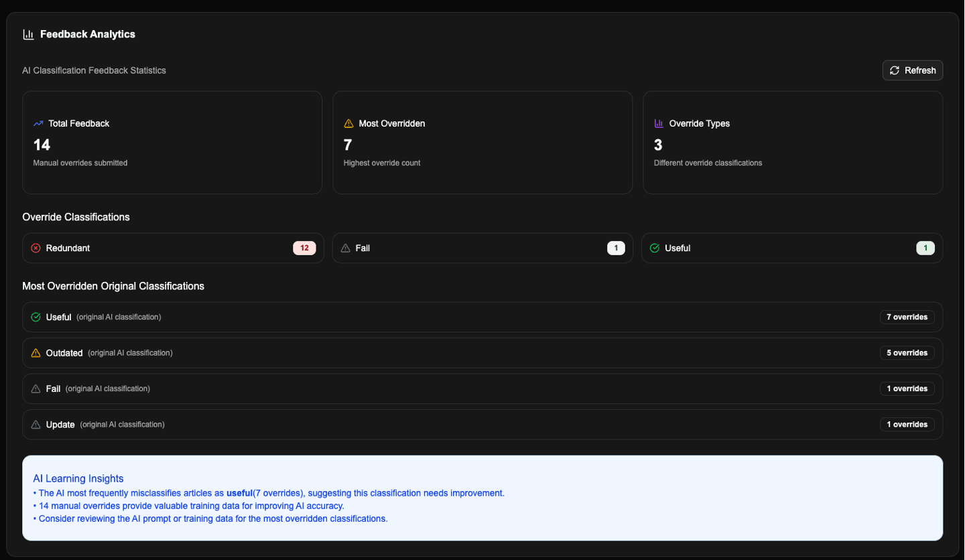Image resolution: width=965 pixels, height=560 pixels.
Task: Click 'Manual overrides submitted' caption
Action: click(80, 163)
